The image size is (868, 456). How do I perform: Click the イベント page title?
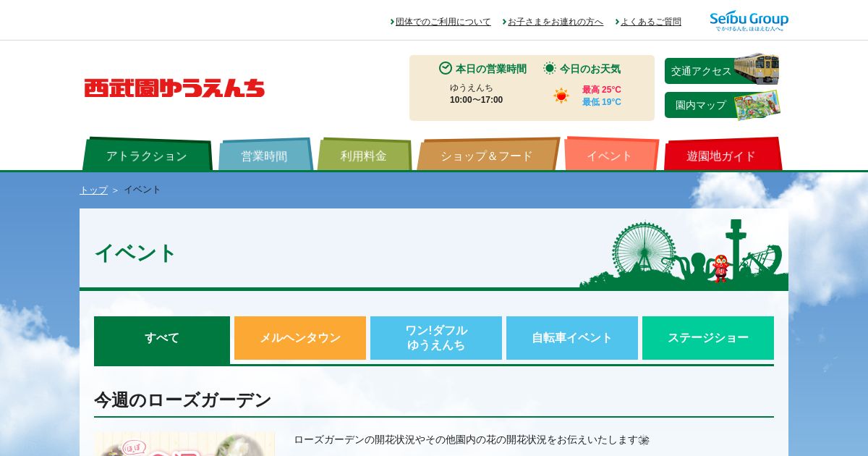135,253
